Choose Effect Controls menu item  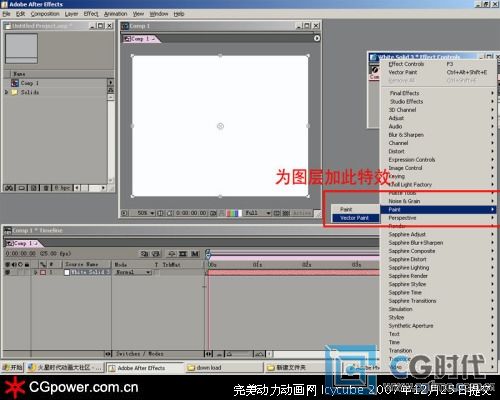pos(438,64)
